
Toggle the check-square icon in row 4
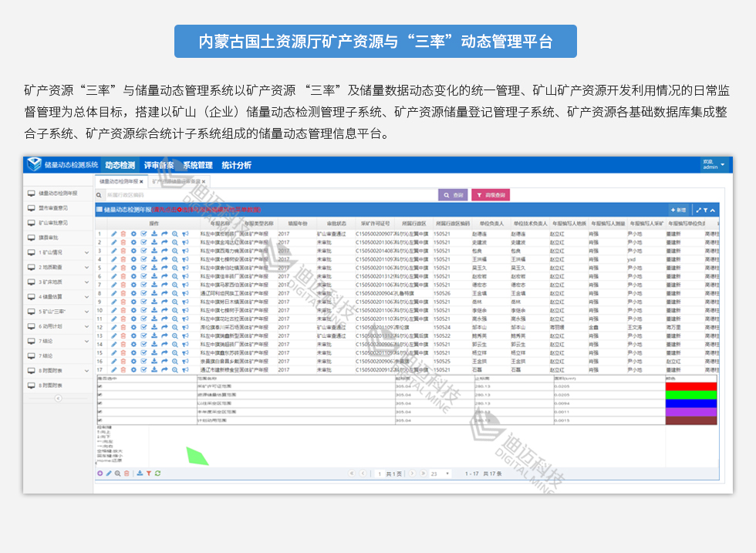143,259
